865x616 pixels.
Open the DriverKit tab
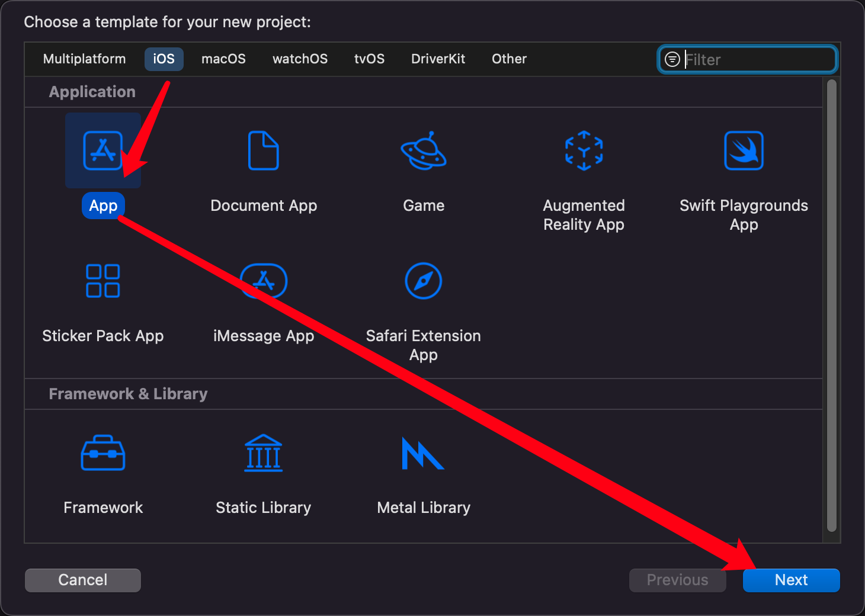pos(438,59)
